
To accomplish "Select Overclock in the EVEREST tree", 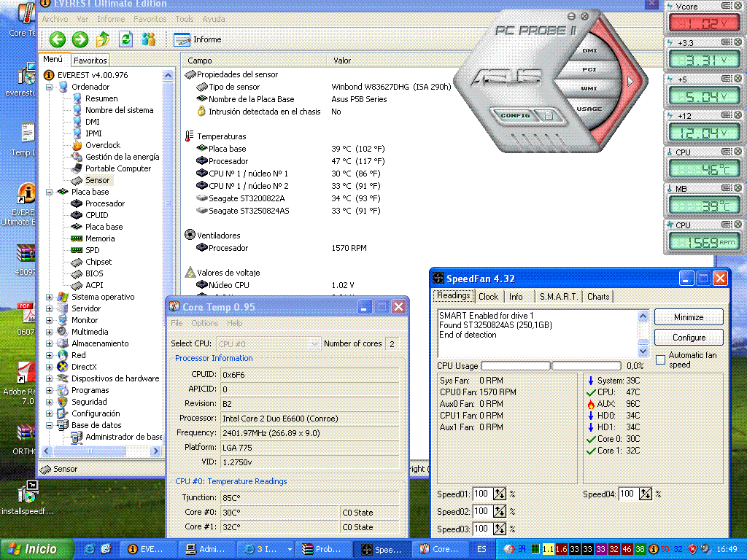I will click(102, 145).
